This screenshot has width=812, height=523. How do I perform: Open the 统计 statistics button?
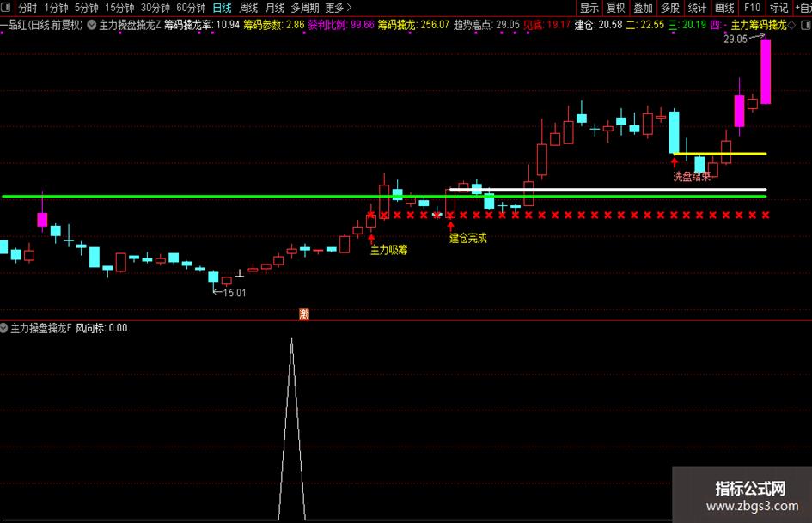point(697,8)
